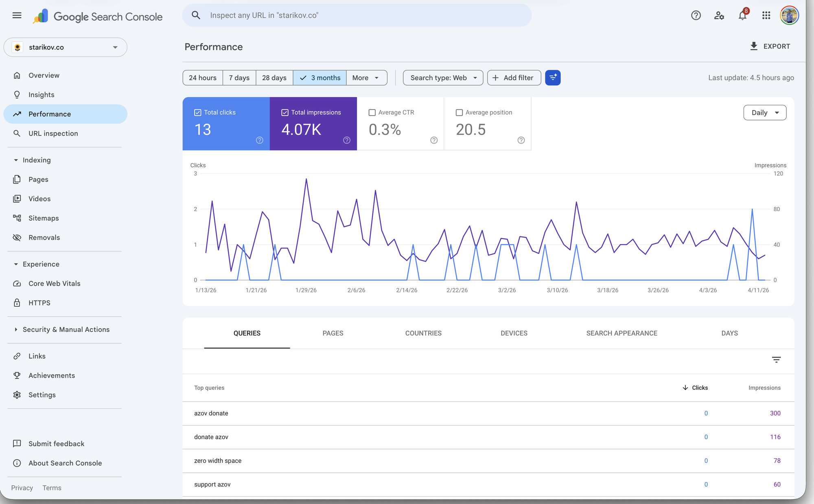Open the table filter rows icon
The width and height of the screenshot is (814, 504).
[x=776, y=360]
